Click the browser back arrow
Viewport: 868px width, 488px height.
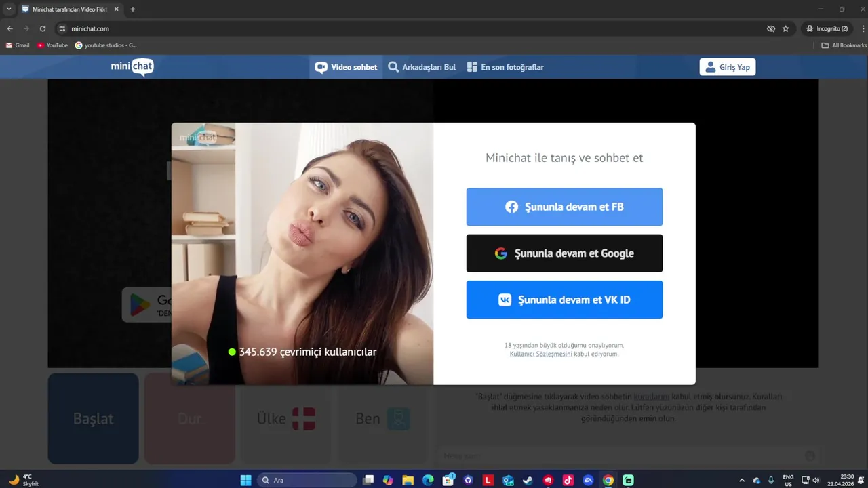(9, 28)
